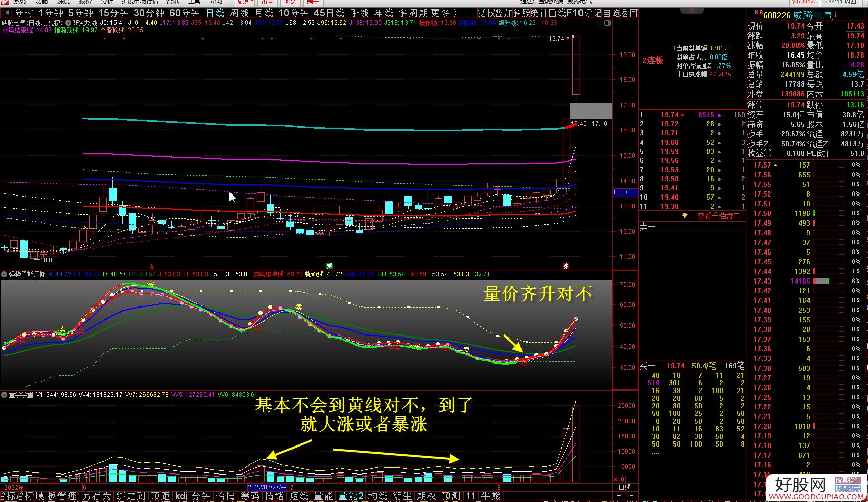Select sell level 1 price 19.74 row
This screenshot has width=868, height=502.
coord(692,115)
